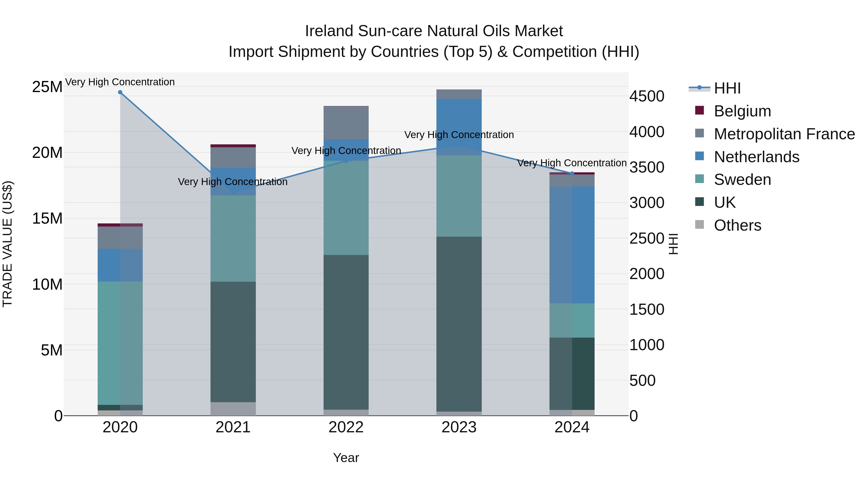Click the Sweden teal legend swatch
This screenshot has height=488, width=868.
tap(699, 179)
